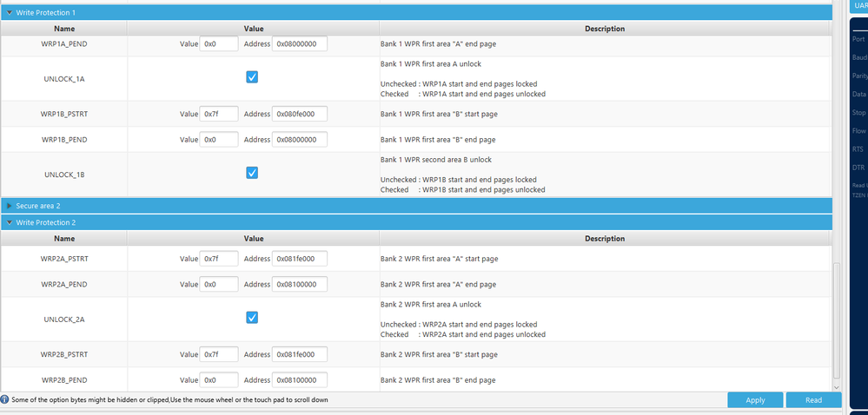
Task: Select the WRP1B_PEND name cell
Action: (64, 140)
